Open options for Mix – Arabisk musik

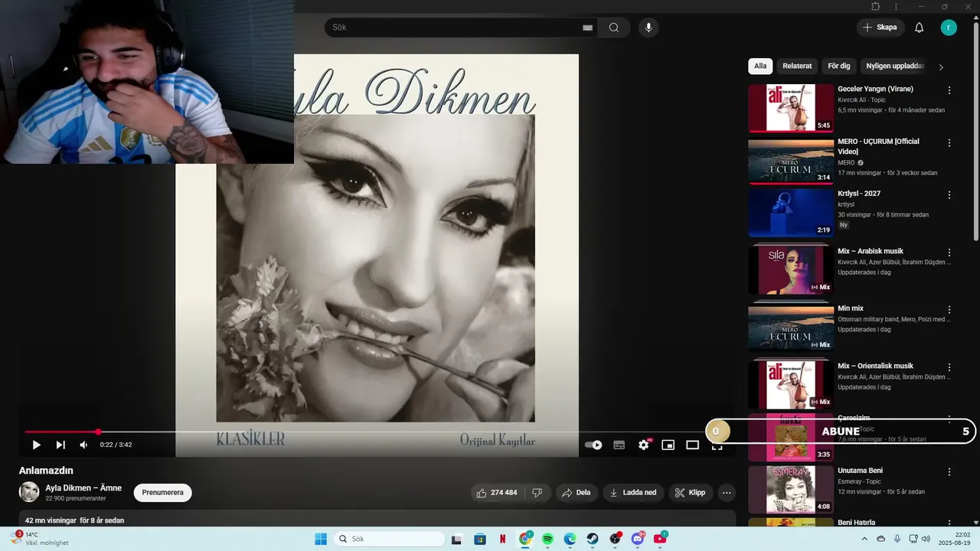click(x=949, y=253)
